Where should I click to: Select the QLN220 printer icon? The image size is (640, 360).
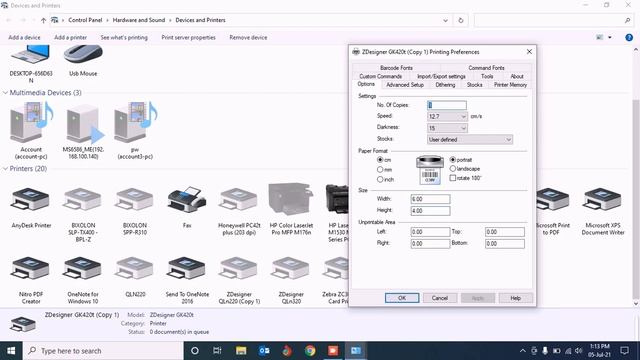click(135, 269)
